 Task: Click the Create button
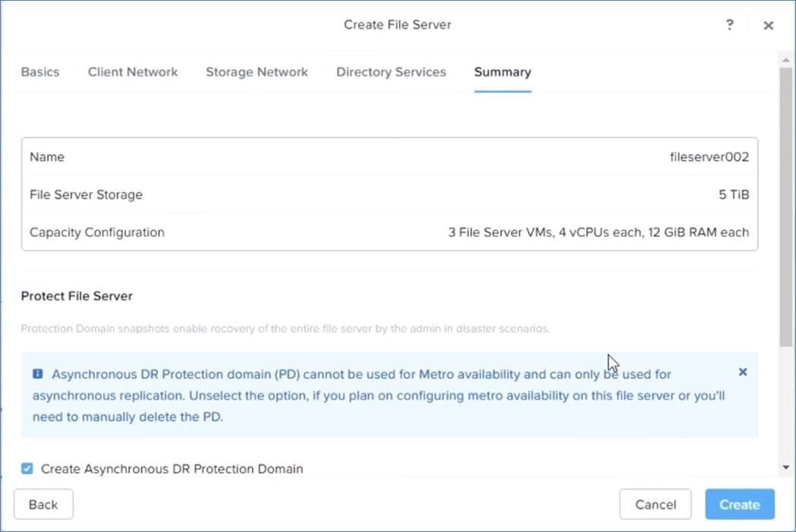click(x=740, y=504)
